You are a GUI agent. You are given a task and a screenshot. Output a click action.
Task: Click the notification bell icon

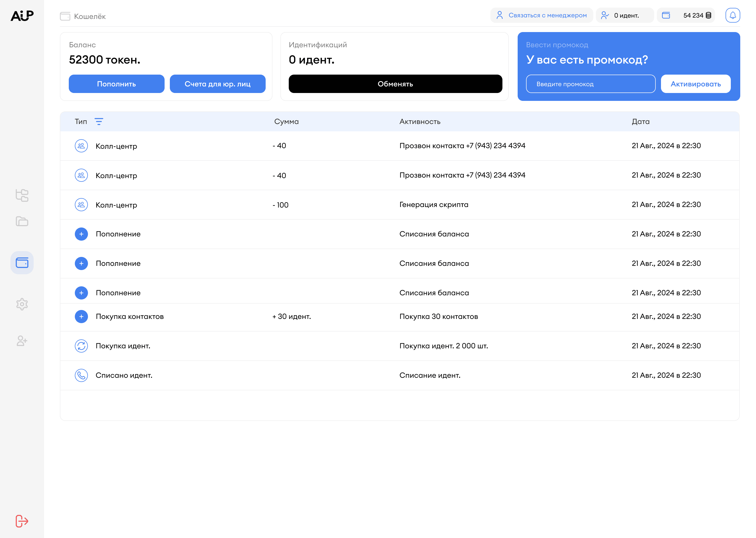click(732, 15)
